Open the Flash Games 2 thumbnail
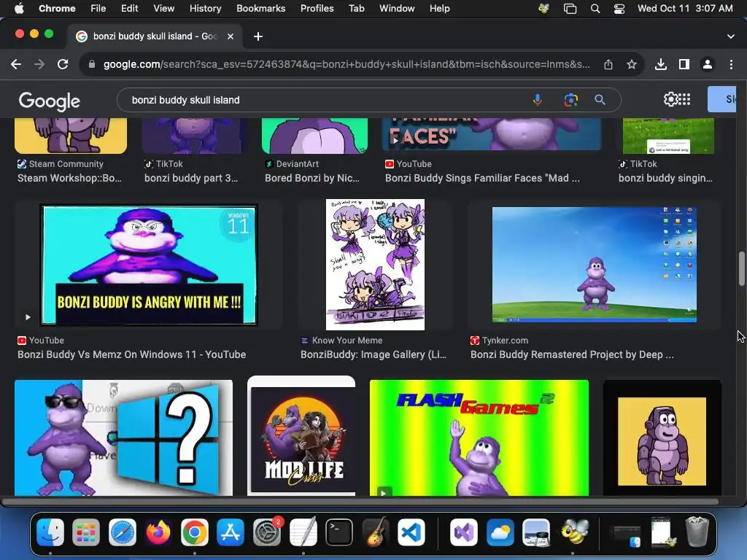Screen dimensions: 747x560 click(479, 437)
